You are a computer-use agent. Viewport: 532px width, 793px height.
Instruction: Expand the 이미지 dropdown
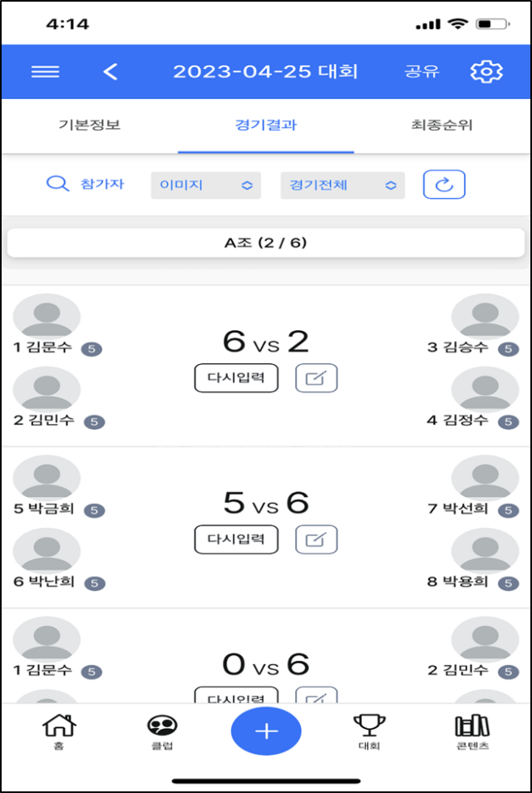tap(205, 185)
